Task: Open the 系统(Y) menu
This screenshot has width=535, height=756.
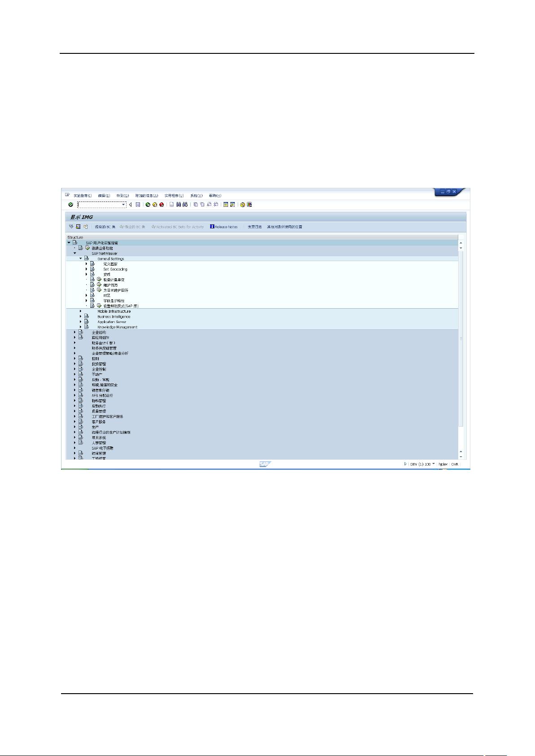Action: click(196, 196)
